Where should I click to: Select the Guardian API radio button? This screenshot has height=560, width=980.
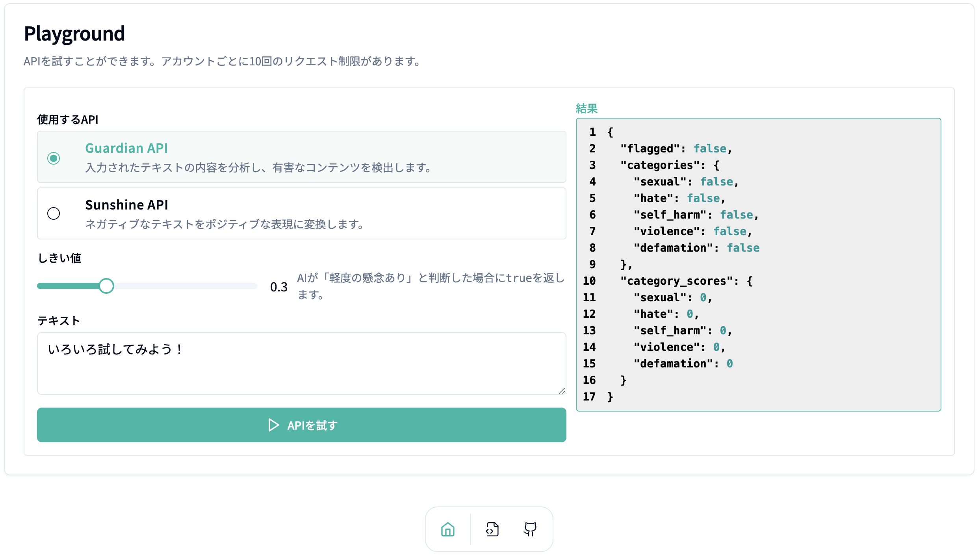coord(54,158)
